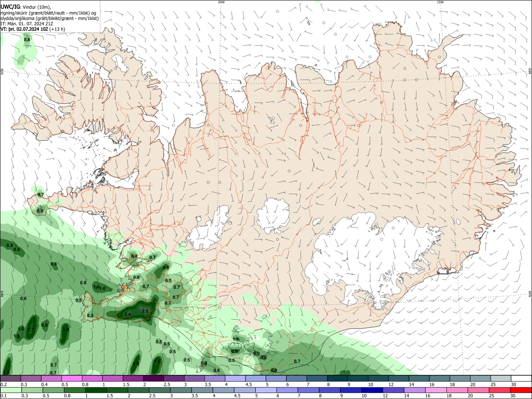532x399 pixels.
Task: Select the royal blue swatch between 9 and 10
Action: click(350, 390)
